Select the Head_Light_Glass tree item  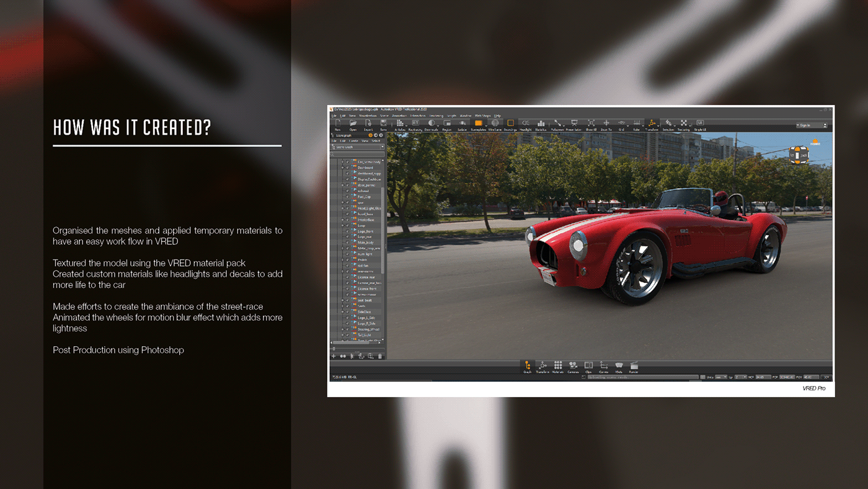pyautogui.click(x=369, y=209)
